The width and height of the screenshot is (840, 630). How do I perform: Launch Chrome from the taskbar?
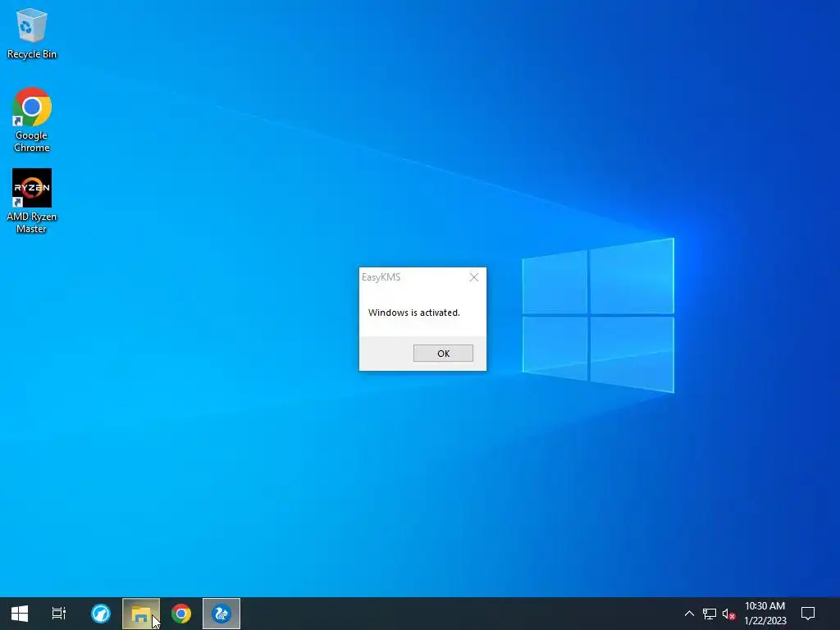[181, 614]
